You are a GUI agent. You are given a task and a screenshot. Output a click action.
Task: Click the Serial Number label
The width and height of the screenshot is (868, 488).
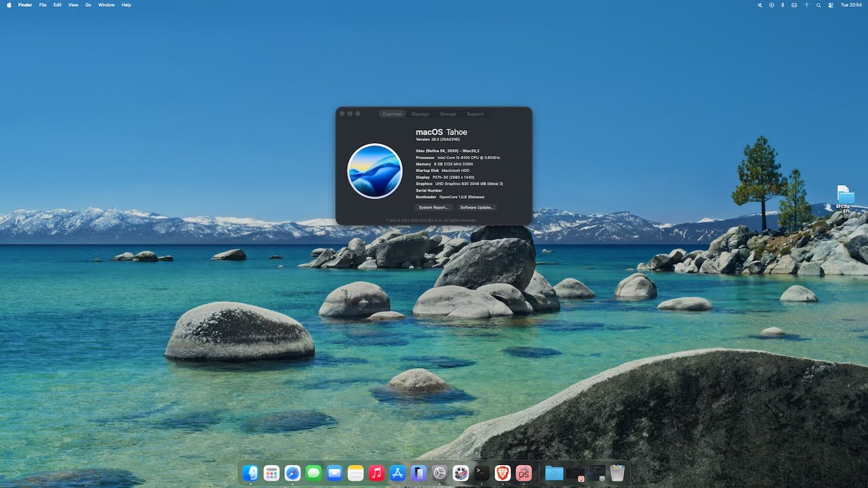[429, 190]
